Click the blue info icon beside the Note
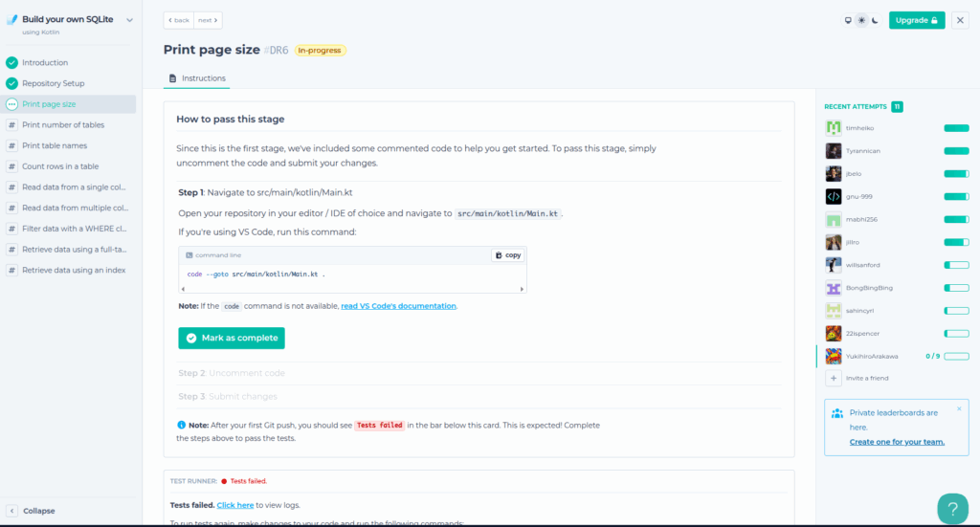This screenshot has width=980, height=527. point(181,425)
